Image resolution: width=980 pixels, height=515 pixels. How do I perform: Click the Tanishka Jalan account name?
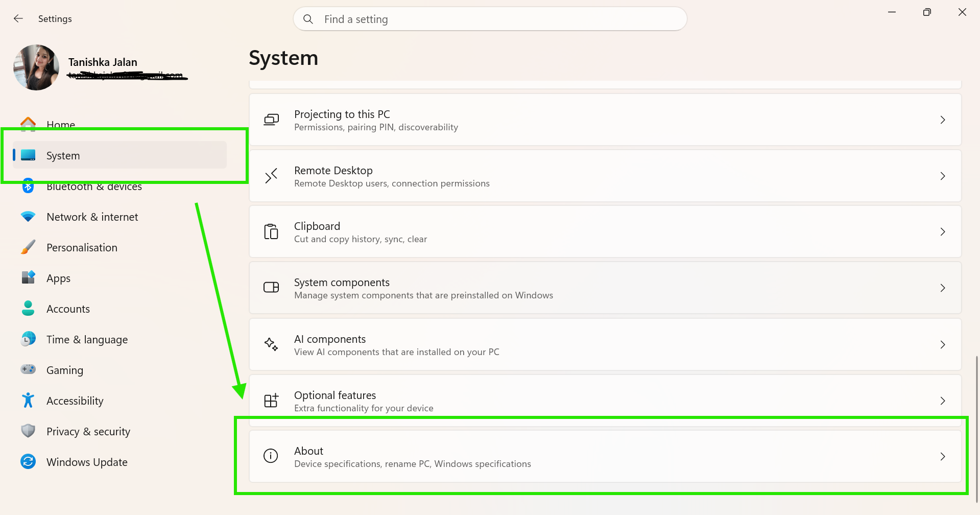(103, 62)
